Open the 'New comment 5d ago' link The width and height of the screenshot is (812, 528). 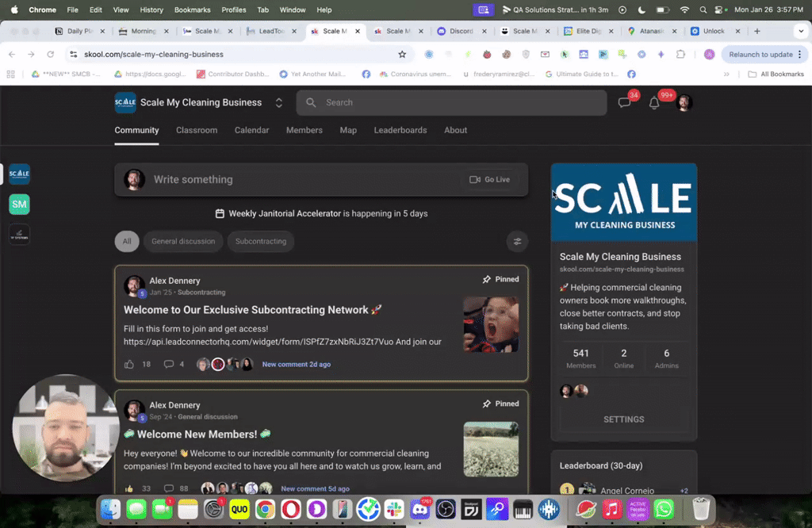click(x=315, y=488)
